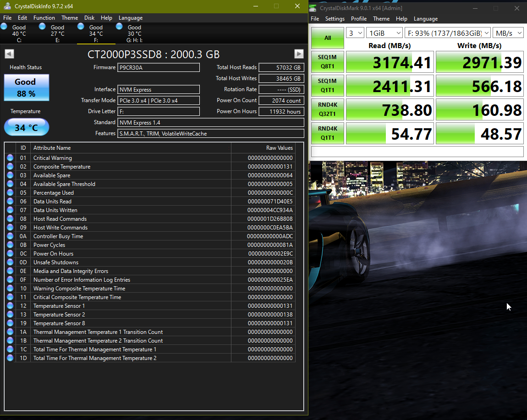Click the NVM Express 1.4 standard field
Image resolution: width=527 pixels, height=420 pixels.
211,123
